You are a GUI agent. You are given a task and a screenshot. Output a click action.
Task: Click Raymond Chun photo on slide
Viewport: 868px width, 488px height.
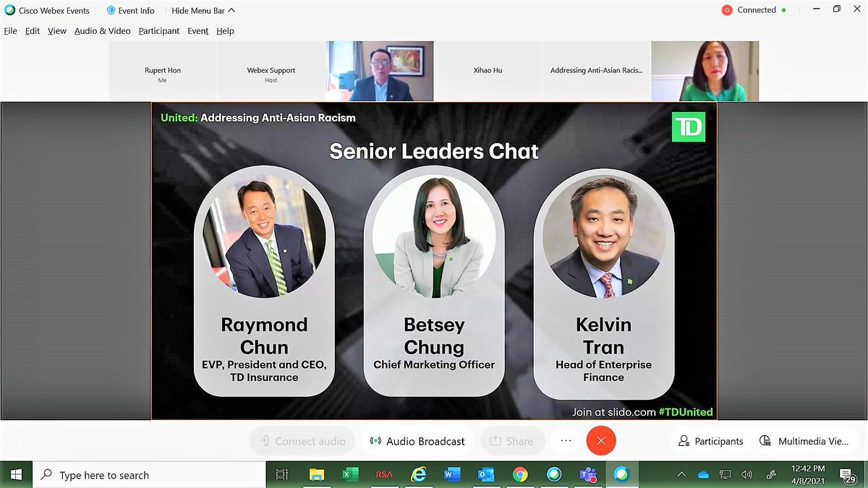pyautogui.click(x=264, y=236)
